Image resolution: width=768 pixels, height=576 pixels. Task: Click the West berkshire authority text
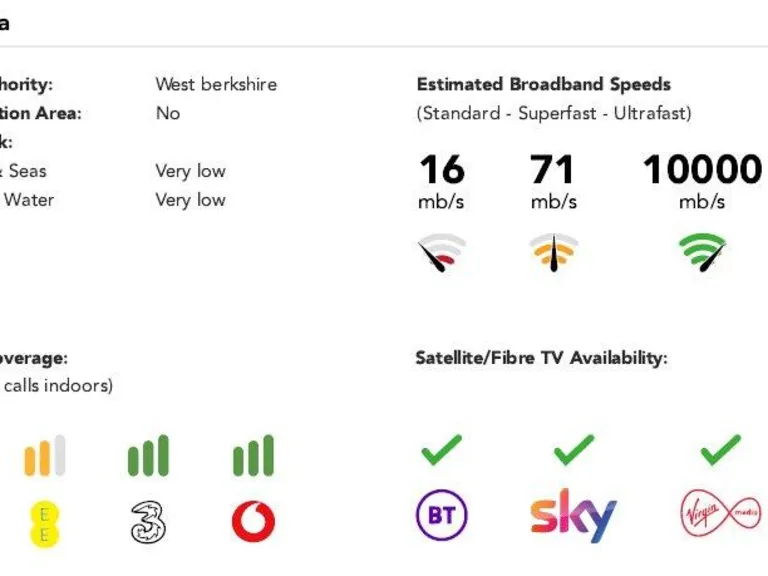point(216,85)
